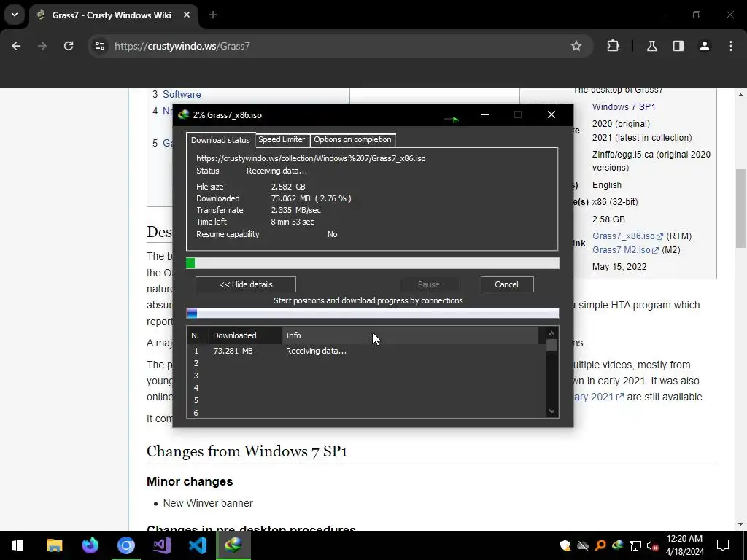
Task: Click the greyed-out Pause button
Action: (x=429, y=284)
